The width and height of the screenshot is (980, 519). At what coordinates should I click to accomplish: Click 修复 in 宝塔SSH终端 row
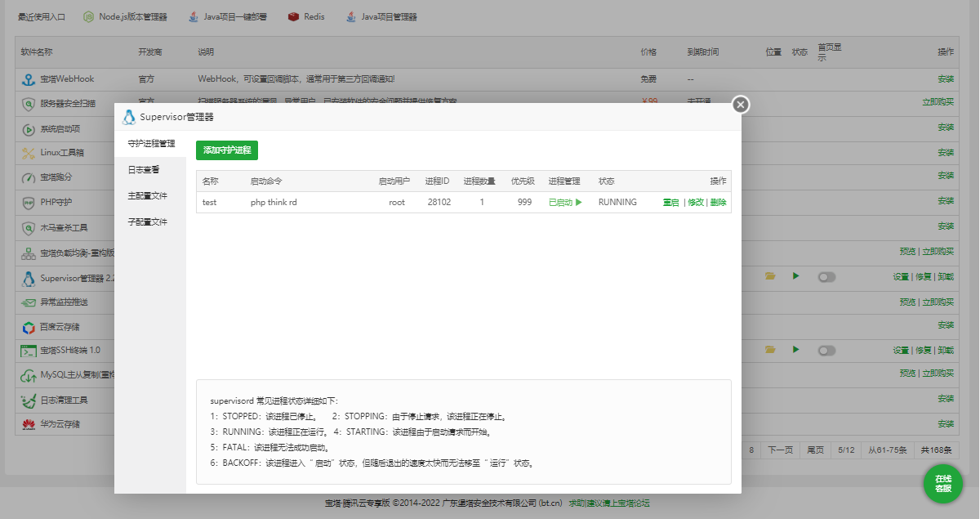coord(923,351)
